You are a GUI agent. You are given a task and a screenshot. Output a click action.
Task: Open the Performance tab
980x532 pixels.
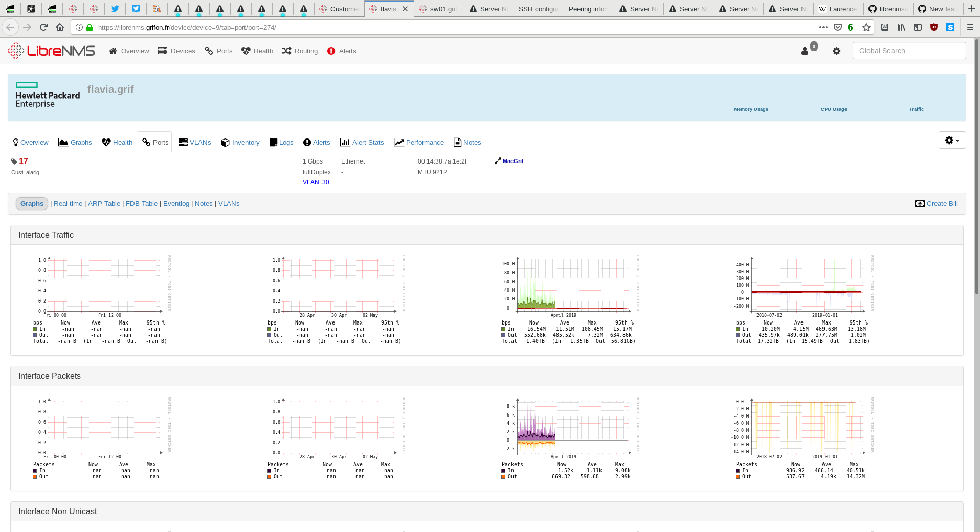(425, 142)
